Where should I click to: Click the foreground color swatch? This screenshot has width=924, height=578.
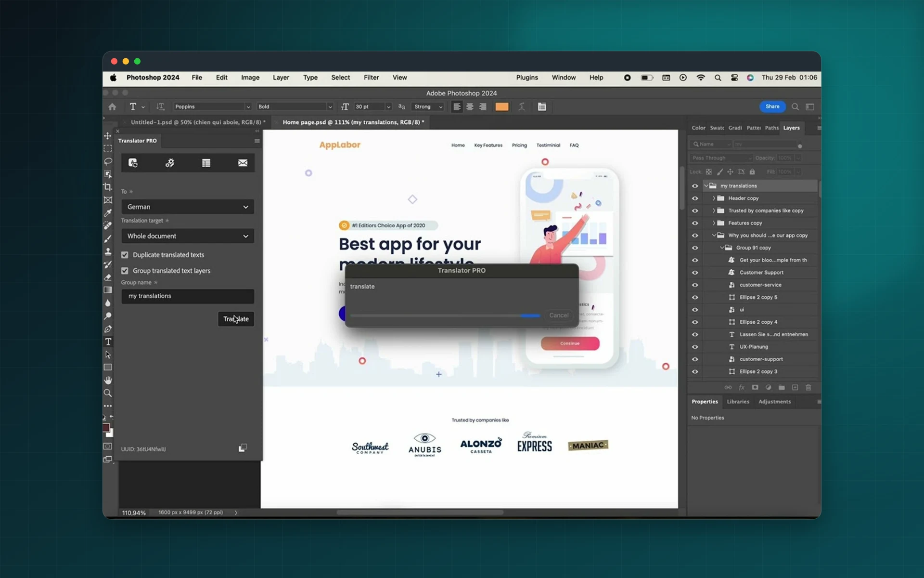(x=106, y=428)
